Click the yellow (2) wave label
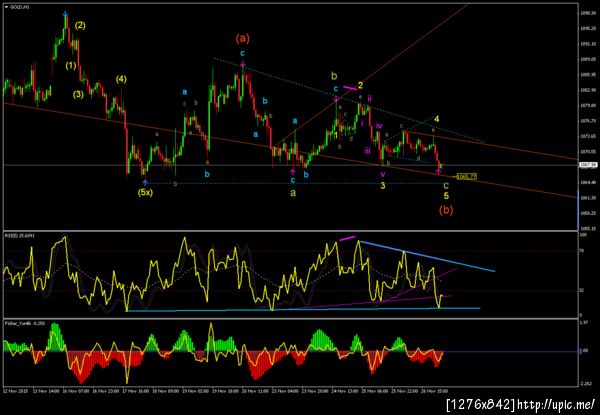 click(80, 26)
